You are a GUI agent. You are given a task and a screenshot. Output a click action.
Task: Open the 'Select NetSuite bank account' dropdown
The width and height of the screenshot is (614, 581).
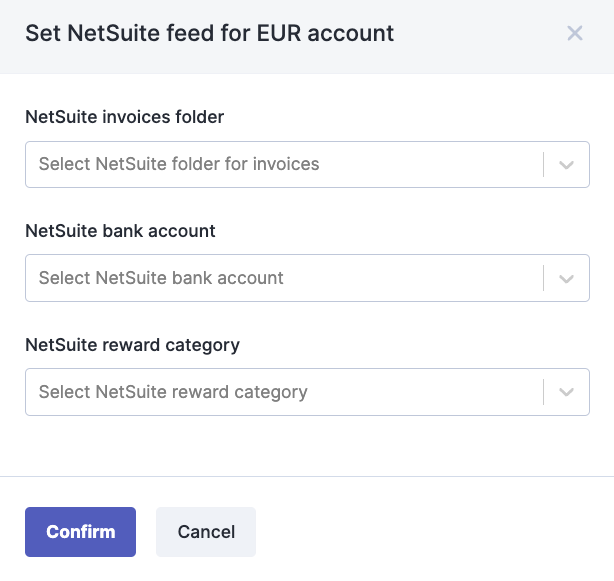tap(307, 278)
